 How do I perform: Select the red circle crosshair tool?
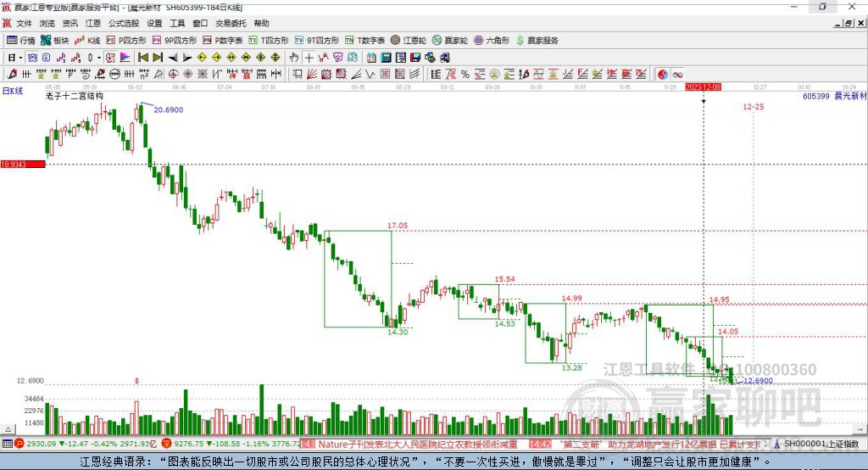point(173,75)
